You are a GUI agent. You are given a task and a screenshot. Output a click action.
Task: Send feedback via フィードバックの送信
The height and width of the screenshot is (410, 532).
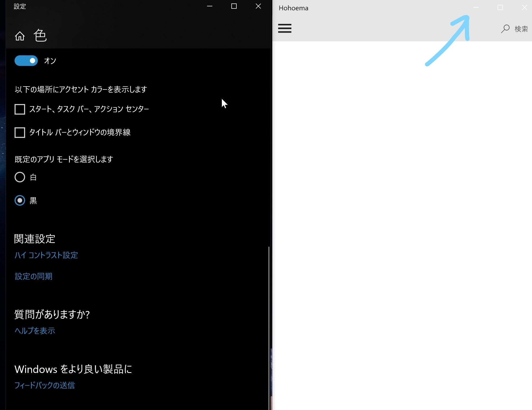click(45, 385)
